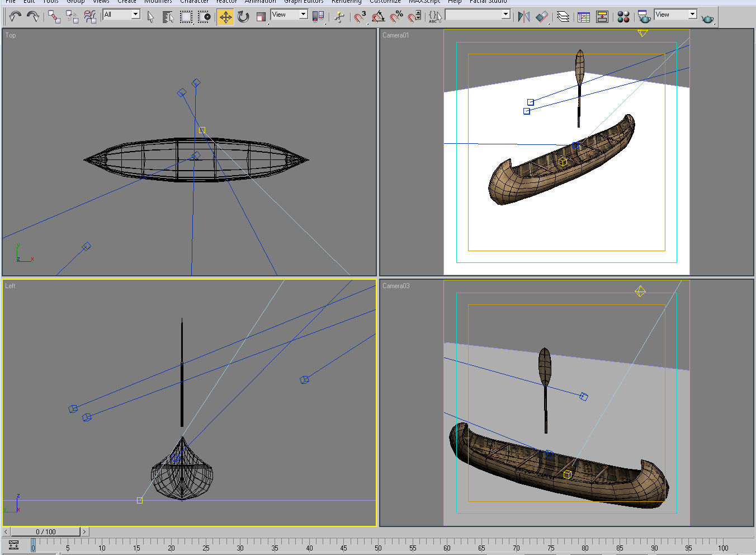Toggle the 3D Snaps magnet
This screenshot has width=756, height=555.
360,17
